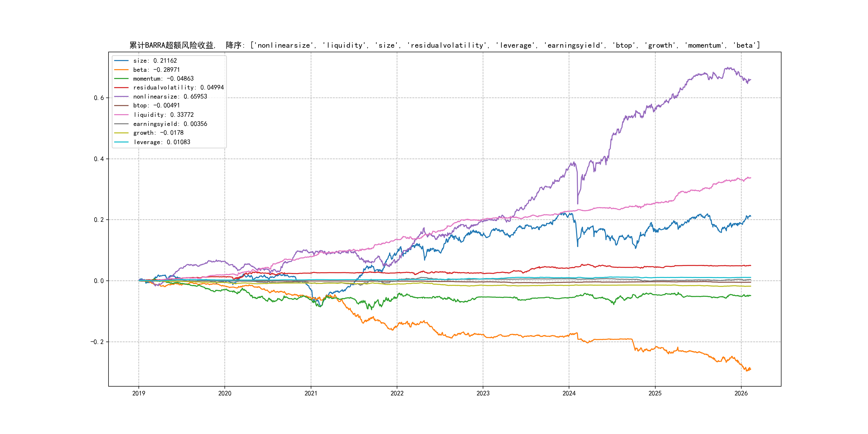Click the liquidity pink legend line swatch
The height and width of the screenshot is (434, 868).
pyautogui.click(x=121, y=115)
